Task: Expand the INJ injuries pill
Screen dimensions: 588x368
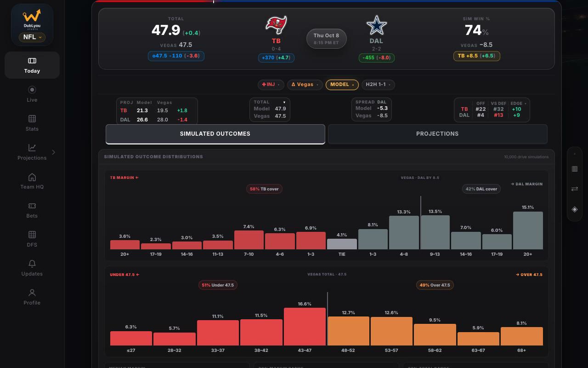Action: 271,85
